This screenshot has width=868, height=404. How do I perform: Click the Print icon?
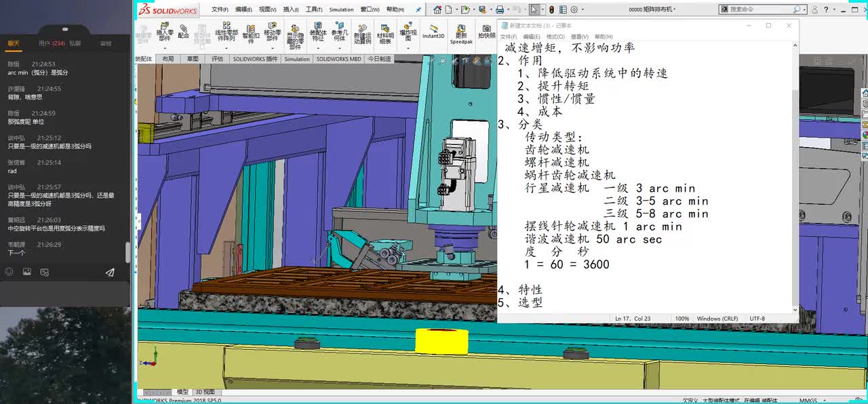pos(500,9)
